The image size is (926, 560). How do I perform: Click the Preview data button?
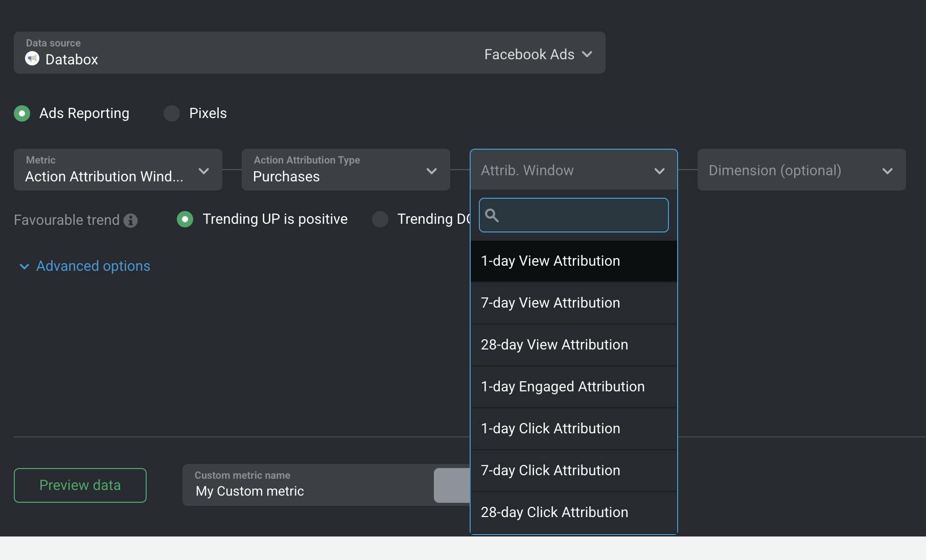pos(80,485)
